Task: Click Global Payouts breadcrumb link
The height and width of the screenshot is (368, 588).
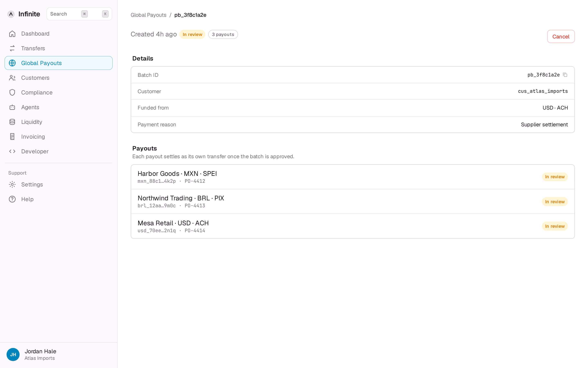Action: click(x=148, y=15)
